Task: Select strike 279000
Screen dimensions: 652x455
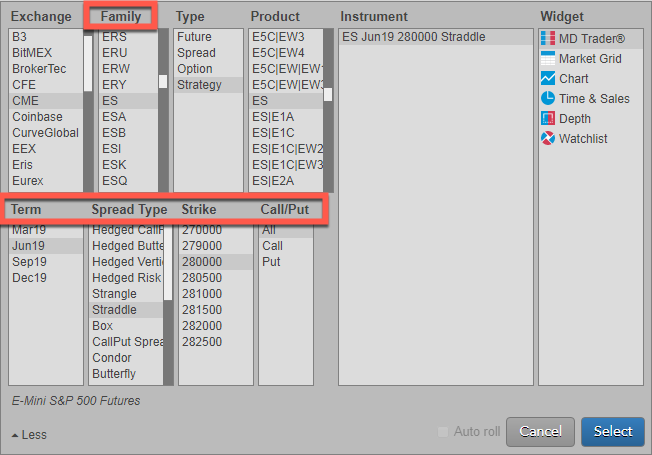Action: pos(216,246)
